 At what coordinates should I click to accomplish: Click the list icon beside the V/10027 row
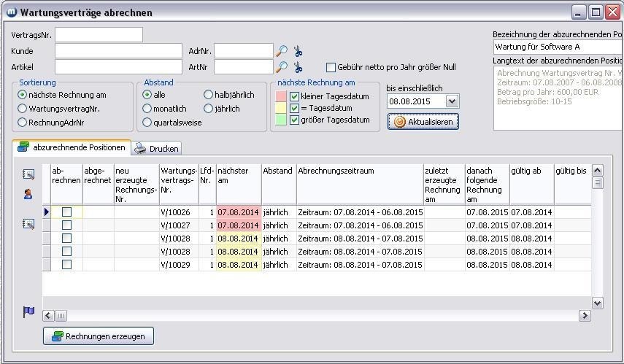click(28, 225)
